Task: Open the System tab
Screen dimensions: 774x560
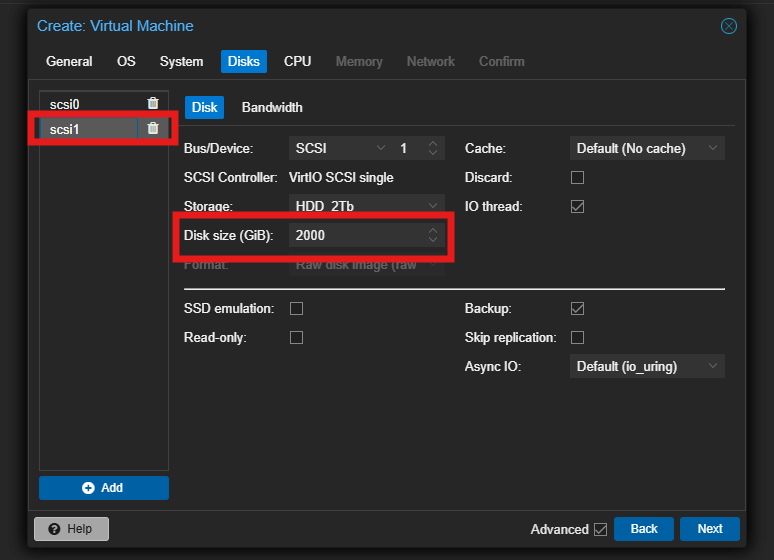Action: pyautogui.click(x=181, y=61)
